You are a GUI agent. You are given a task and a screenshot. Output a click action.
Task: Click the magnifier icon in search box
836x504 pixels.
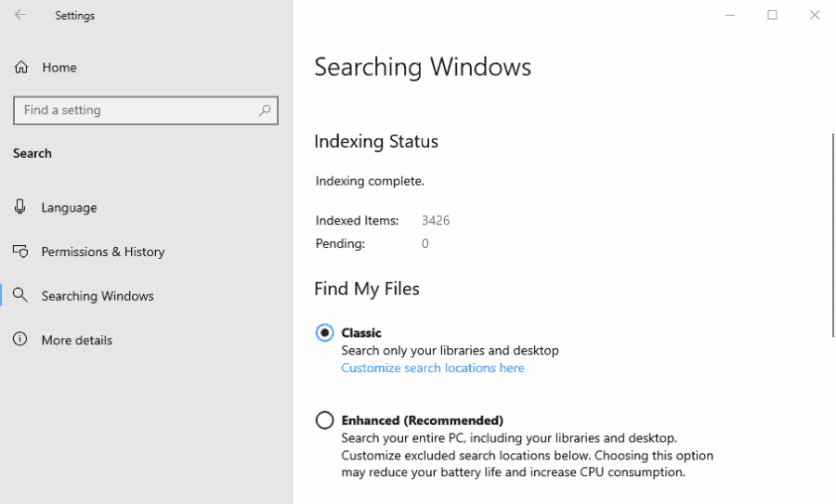click(265, 110)
